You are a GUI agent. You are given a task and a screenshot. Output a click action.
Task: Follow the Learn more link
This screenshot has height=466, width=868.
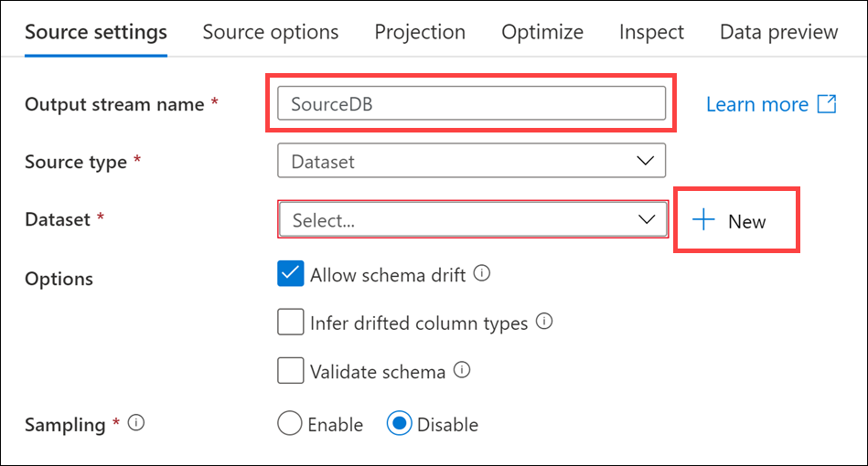pyautogui.click(x=756, y=104)
